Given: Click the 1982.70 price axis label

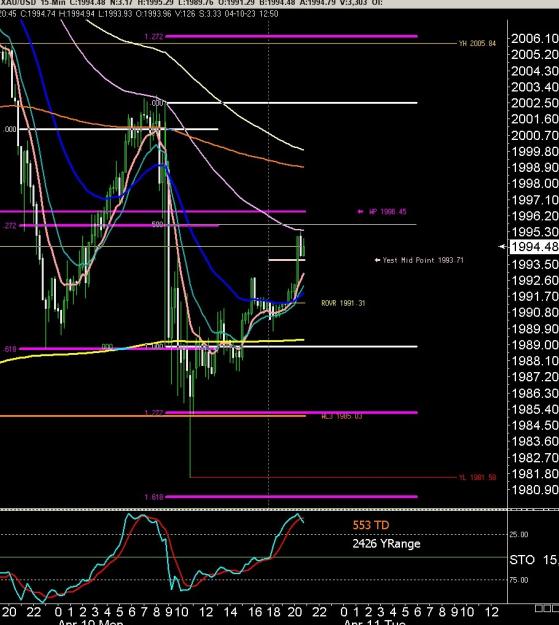Looking at the screenshot, I should pos(535,457).
